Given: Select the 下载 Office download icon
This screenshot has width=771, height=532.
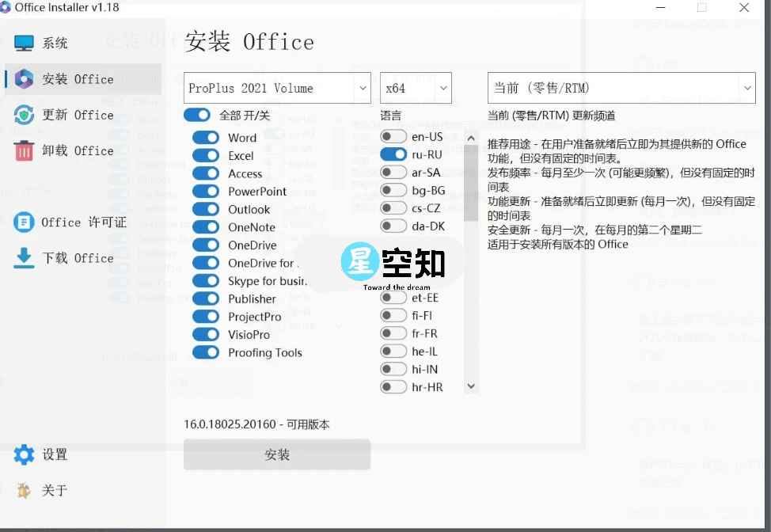Looking at the screenshot, I should pyautogui.click(x=24, y=257).
